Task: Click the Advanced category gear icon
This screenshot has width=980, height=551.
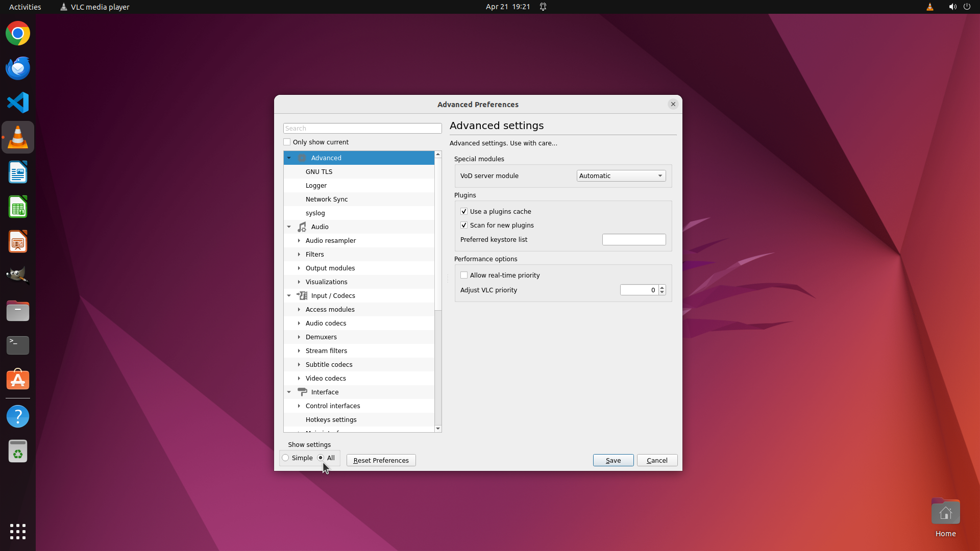Action: [302, 158]
